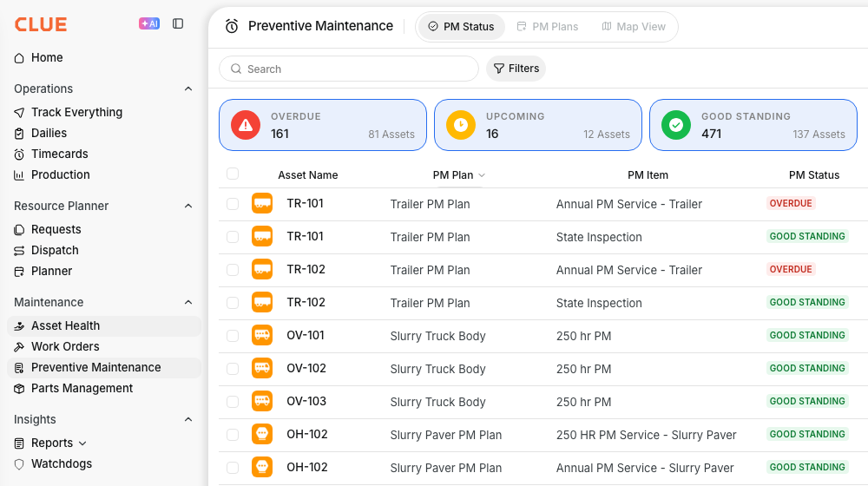Screen dimensions: 868x486
Task: Filter by the Good Standing summary card
Action: point(753,125)
